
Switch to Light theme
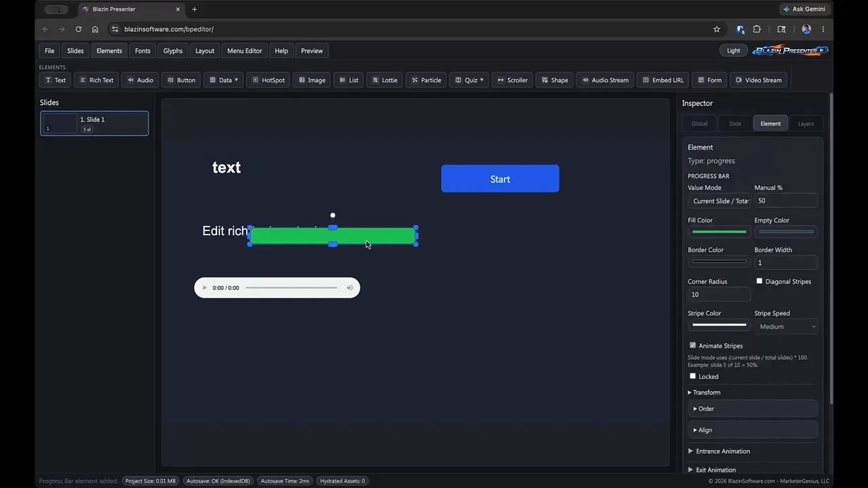(734, 50)
